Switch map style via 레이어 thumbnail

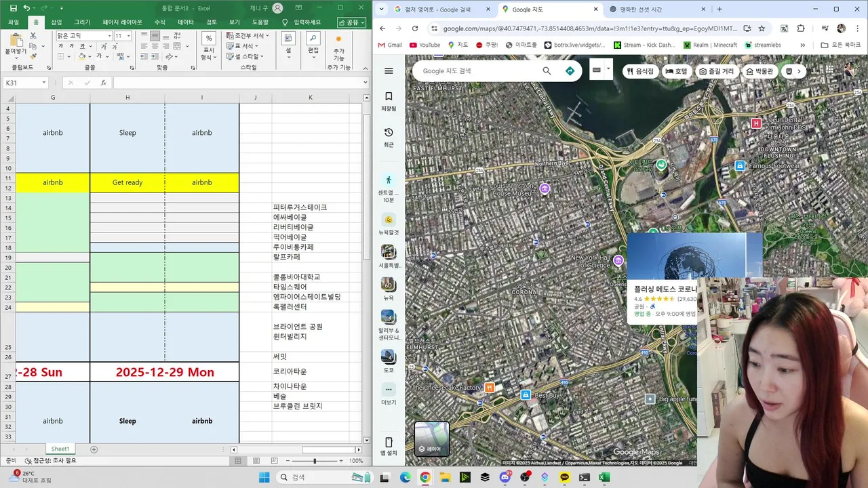tap(432, 439)
